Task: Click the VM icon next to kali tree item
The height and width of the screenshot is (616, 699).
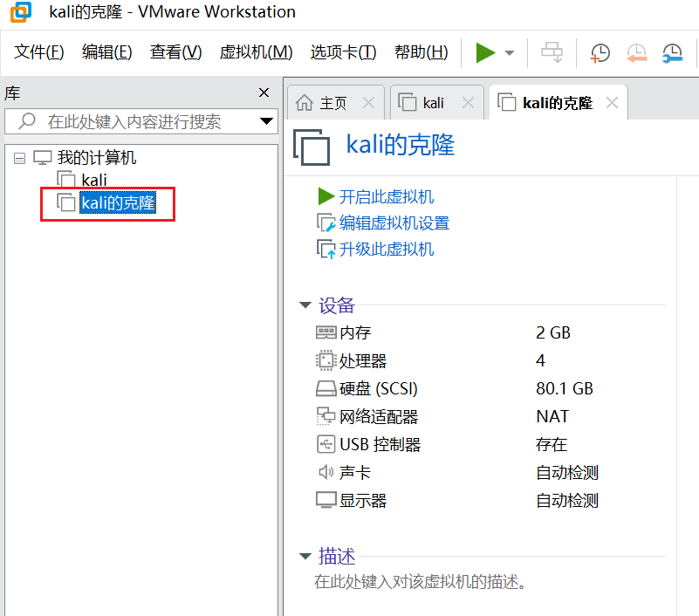Action: (x=66, y=179)
